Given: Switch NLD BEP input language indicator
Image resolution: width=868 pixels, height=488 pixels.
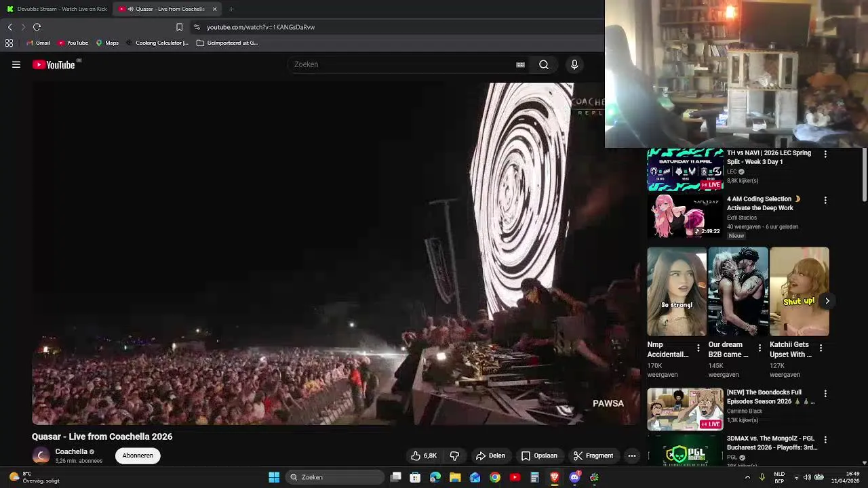Looking at the screenshot, I should click(x=779, y=477).
